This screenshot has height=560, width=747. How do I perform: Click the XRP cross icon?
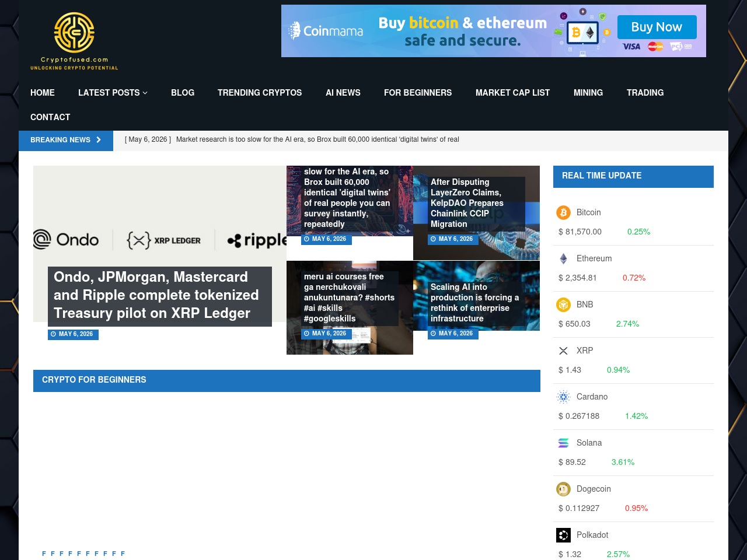[563, 351]
